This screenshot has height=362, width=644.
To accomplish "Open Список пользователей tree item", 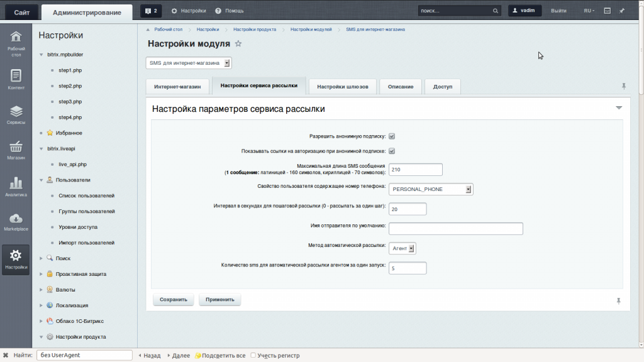I will [87, 196].
